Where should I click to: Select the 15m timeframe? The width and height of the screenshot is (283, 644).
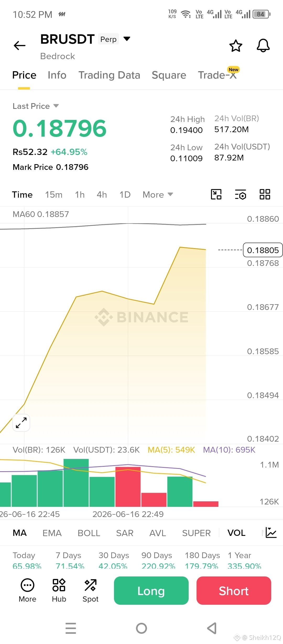[x=54, y=195]
